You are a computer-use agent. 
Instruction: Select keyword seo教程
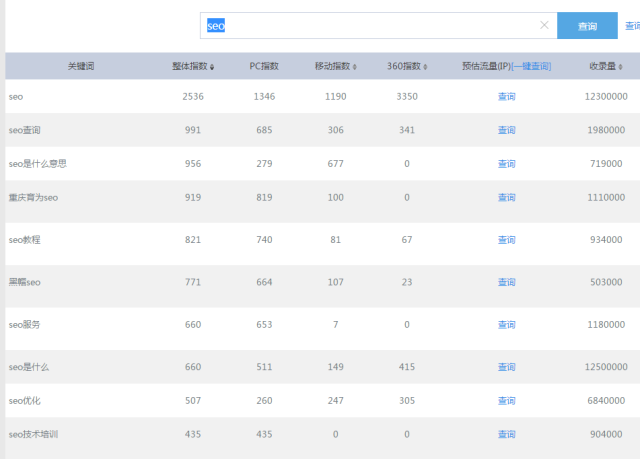(x=24, y=240)
